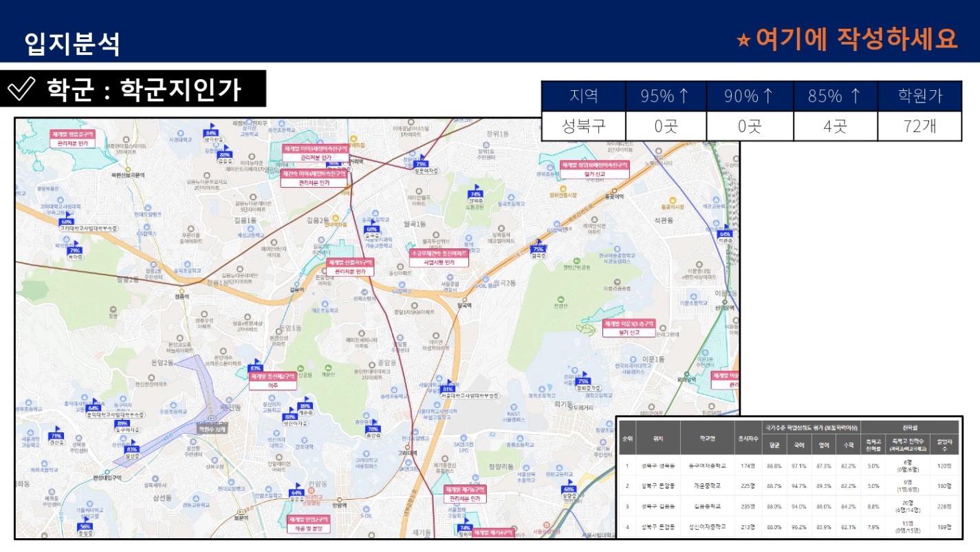Click the 학원수 72개 academy district label
Screen dimensions: 980x552
(212, 429)
